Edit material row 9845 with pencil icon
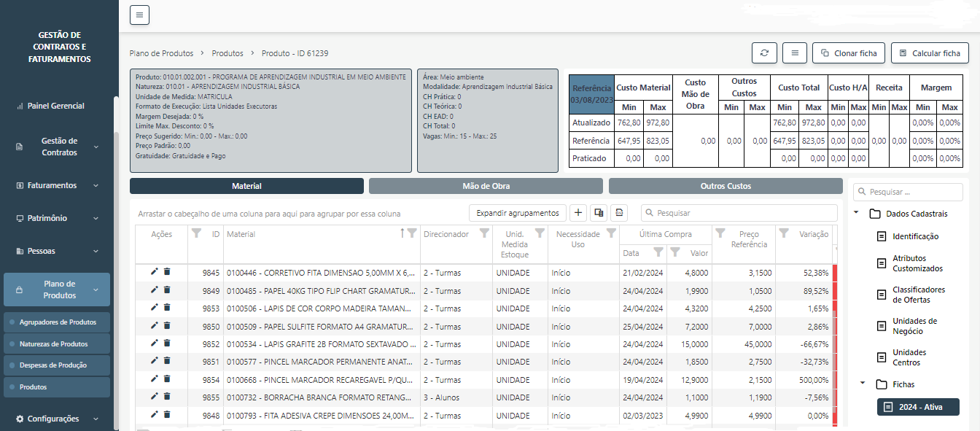 coord(155,271)
